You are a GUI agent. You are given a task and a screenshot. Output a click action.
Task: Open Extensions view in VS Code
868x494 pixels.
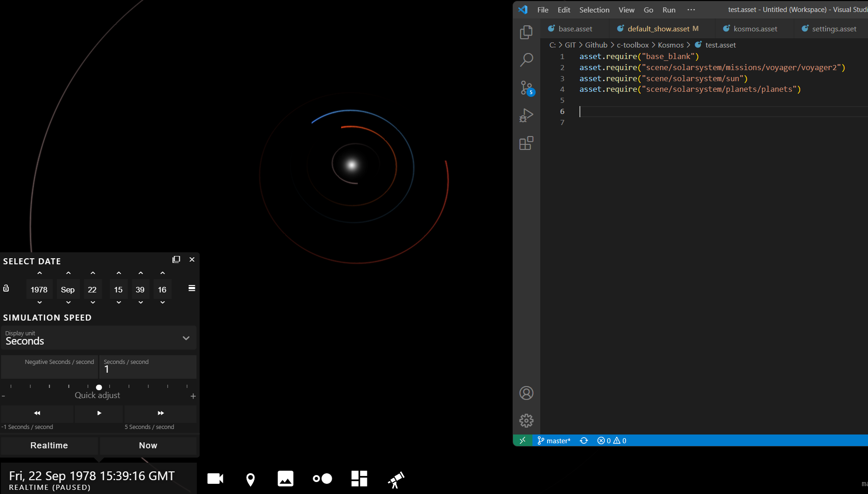click(x=526, y=143)
